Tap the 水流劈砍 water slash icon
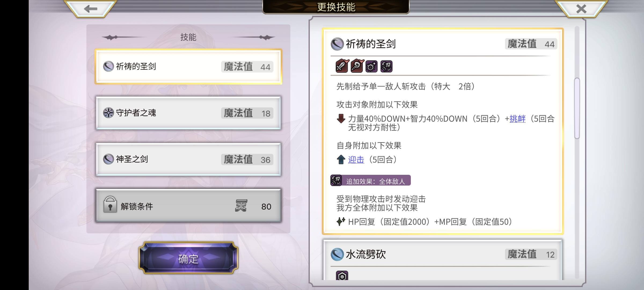Viewport: 644px width, 290px height. click(337, 254)
